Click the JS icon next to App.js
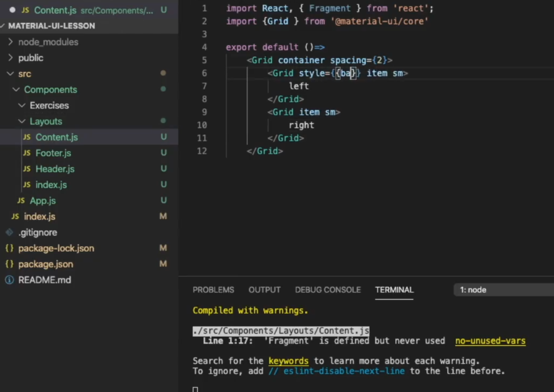 point(20,201)
